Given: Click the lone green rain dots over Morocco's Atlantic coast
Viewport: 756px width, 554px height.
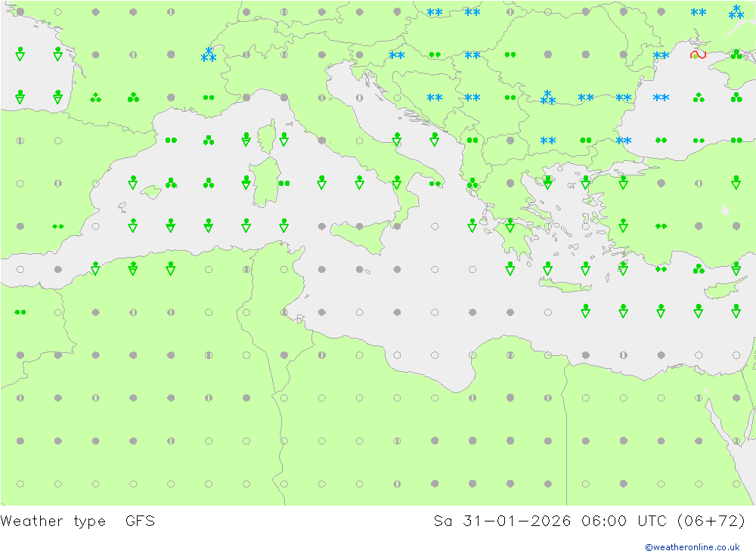Looking at the screenshot, I should click(x=20, y=312).
